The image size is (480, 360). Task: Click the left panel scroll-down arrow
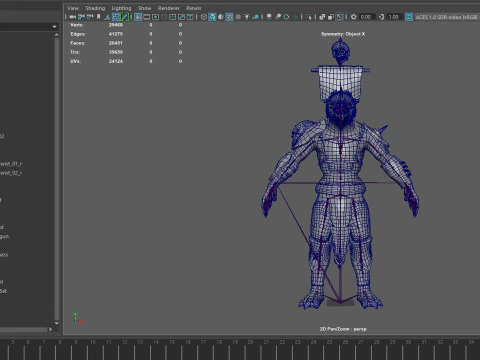[x=56, y=323]
